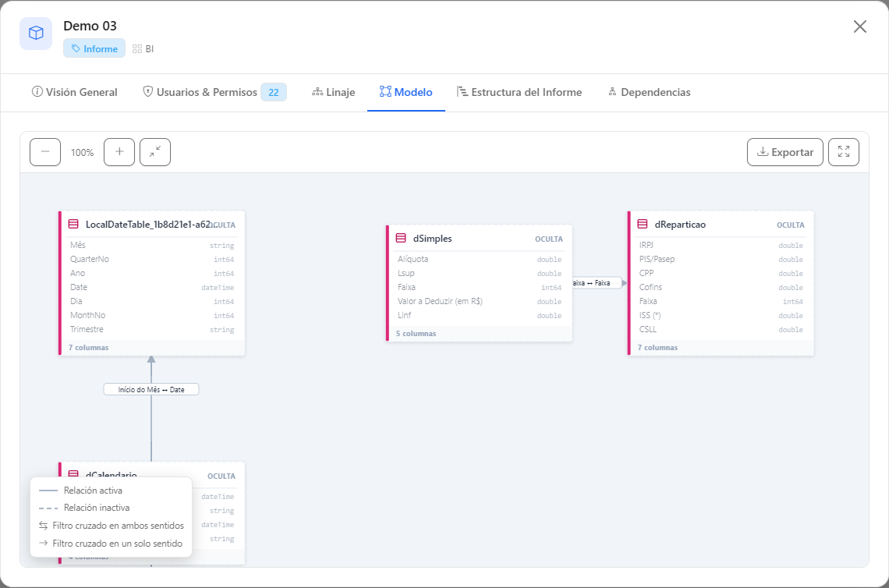The width and height of the screenshot is (889, 588).
Task: Click the PIS/Pasep column row
Action: 721,259
